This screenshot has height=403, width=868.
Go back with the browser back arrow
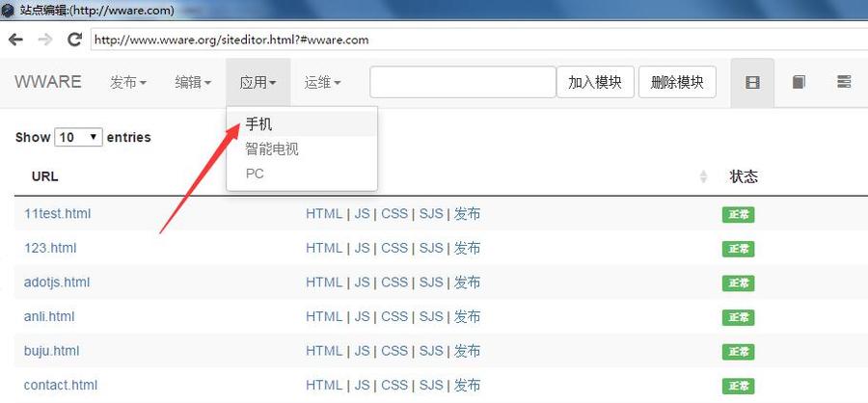(15, 40)
